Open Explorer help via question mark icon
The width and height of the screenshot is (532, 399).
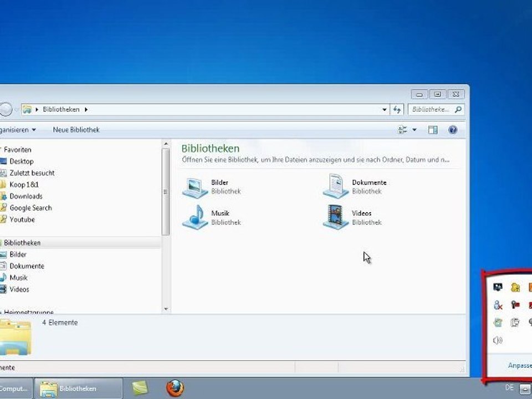(453, 130)
